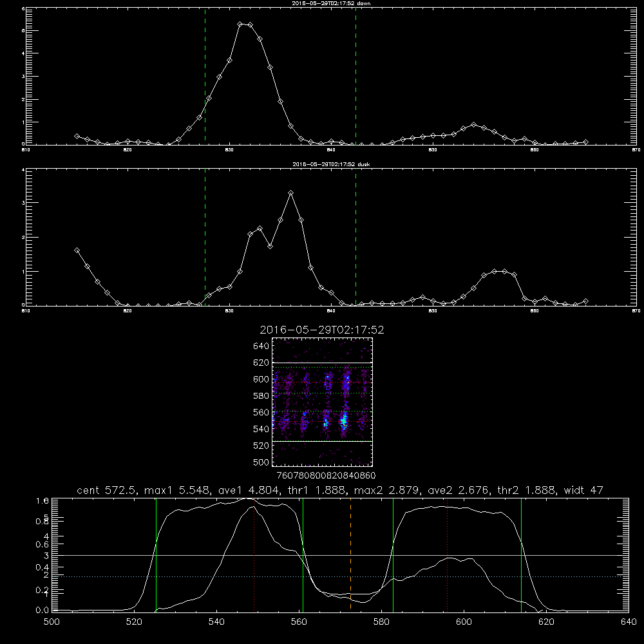Screen dimensions: 644x644
Task: Click the green vertical line near 525 in bottom plot
Action: 156,554
